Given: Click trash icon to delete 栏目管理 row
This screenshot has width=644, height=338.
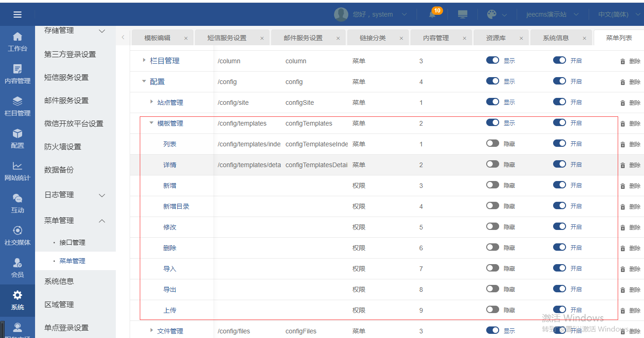Looking at the screenshot, I should 623,61.
